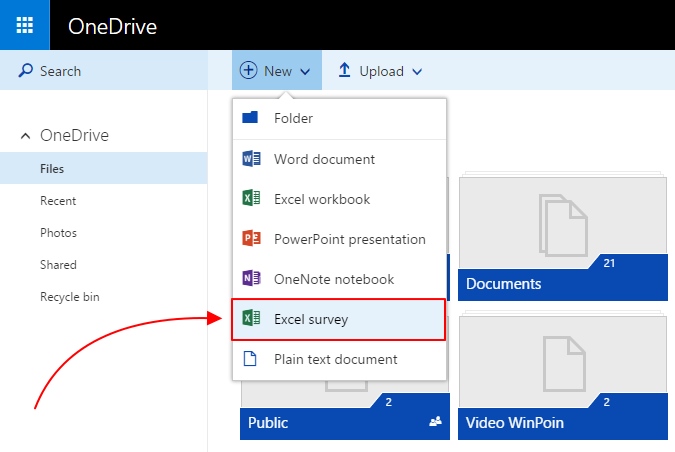Collapse the OneDrive sidebar section chevron
Screen dimensions: 675x452
click(x=25, y=136)
